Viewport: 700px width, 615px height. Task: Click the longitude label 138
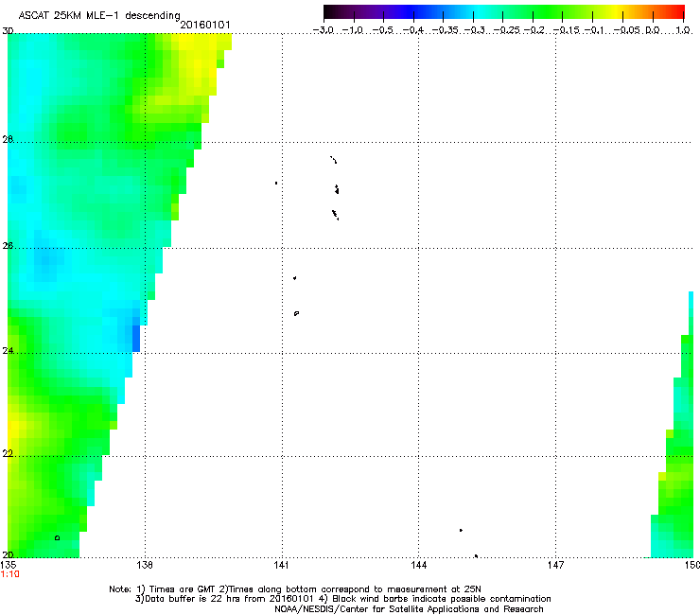point(145,565)
